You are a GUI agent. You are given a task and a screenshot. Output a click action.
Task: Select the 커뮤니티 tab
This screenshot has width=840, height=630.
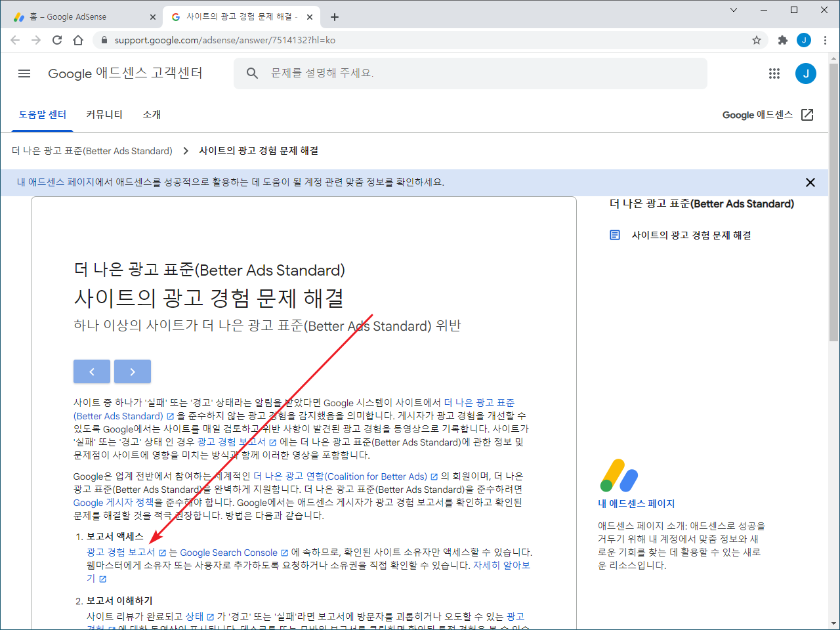[104, 115]
